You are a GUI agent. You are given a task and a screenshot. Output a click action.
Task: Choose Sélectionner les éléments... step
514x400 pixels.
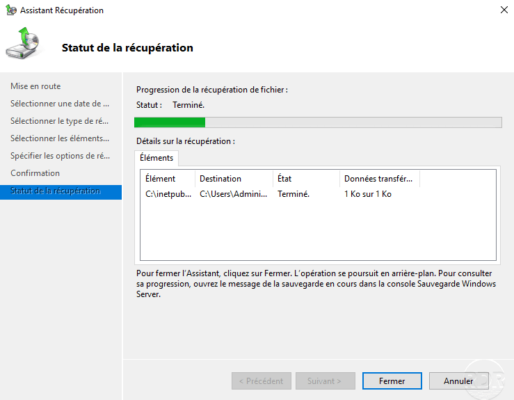click(60, 138)
